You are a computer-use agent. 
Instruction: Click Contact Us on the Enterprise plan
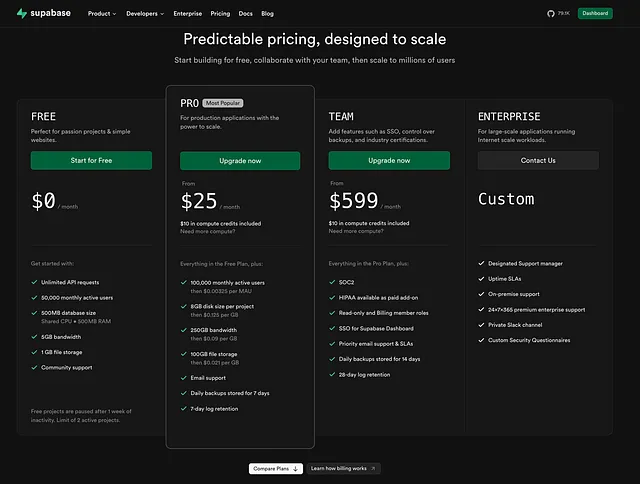click(x=538, y=160)
